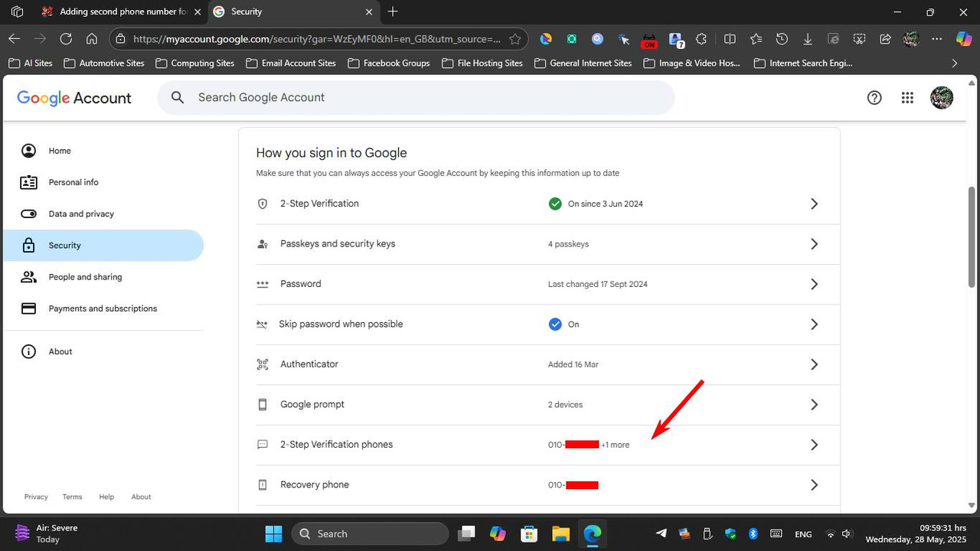Viewport: 980px width, 551px height.
Task: Focus Search Google Account field
Action: click(416, 97)
